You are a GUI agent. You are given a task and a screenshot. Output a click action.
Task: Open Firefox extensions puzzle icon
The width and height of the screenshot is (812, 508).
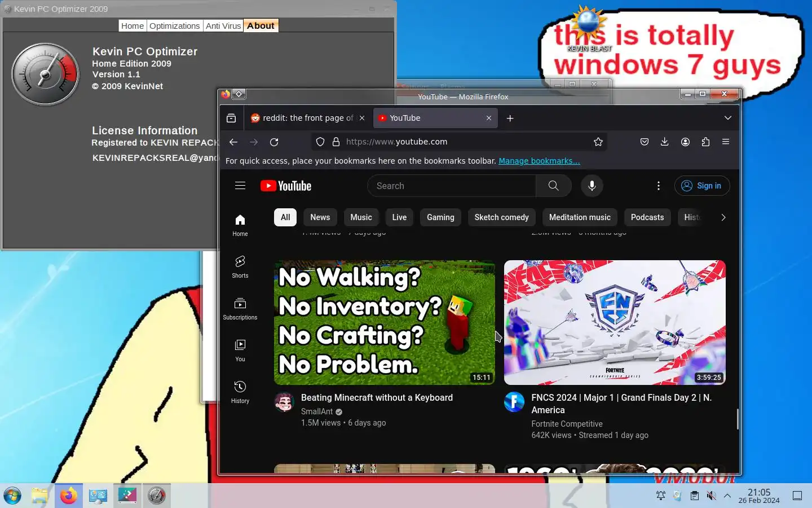(x=705, y=142)
